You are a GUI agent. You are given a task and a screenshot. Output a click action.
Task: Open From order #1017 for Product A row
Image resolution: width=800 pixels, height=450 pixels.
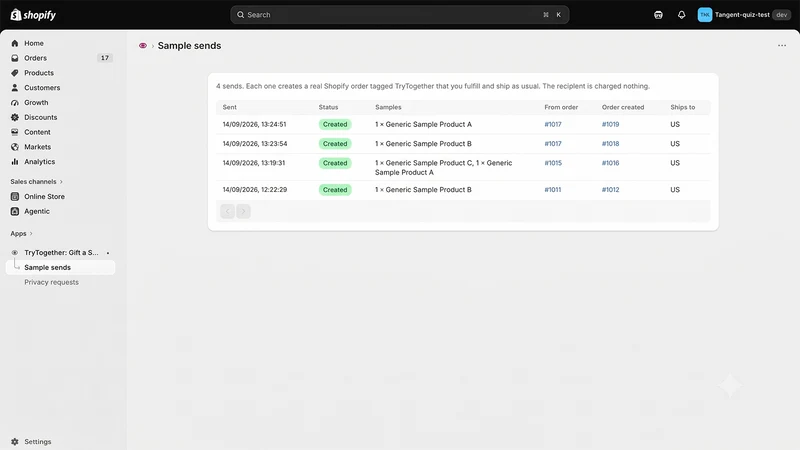553,124
